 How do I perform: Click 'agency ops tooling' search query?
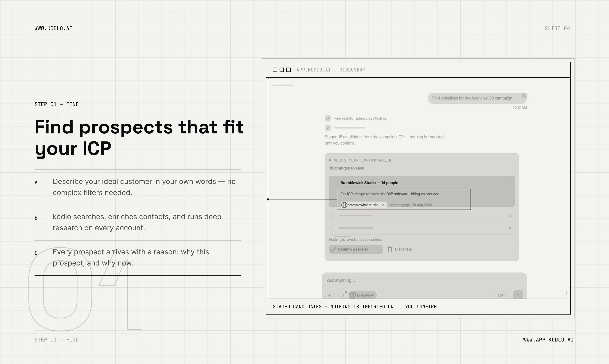pyautogui.click(x=371, y=118)
